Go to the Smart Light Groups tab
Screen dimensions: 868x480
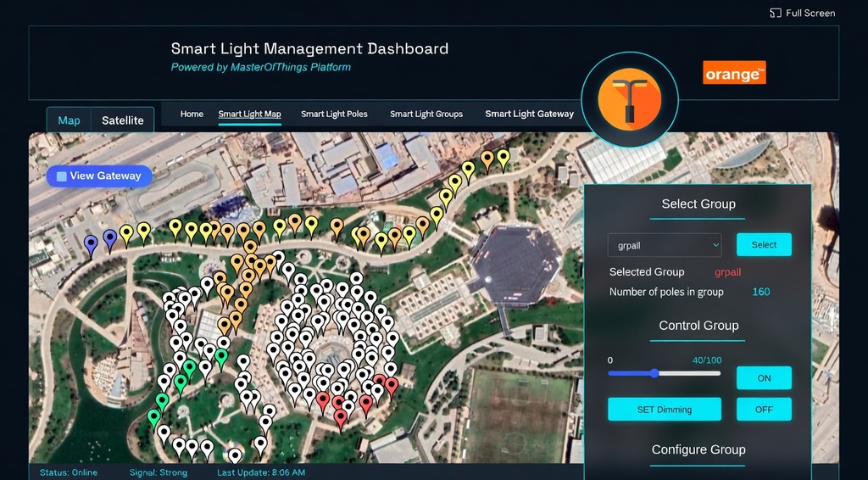[x=426, y=114]
